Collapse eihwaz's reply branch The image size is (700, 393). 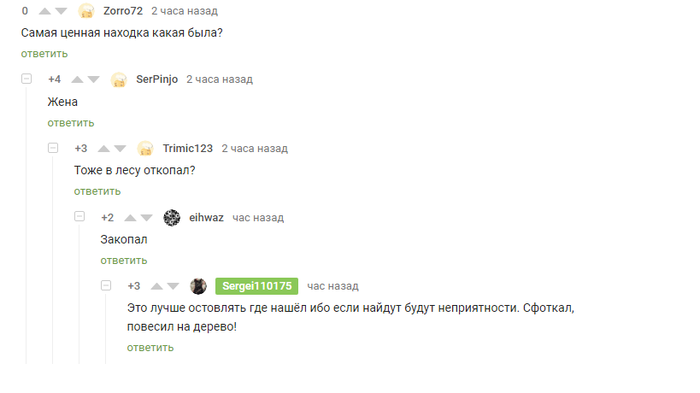pos(79,217)
